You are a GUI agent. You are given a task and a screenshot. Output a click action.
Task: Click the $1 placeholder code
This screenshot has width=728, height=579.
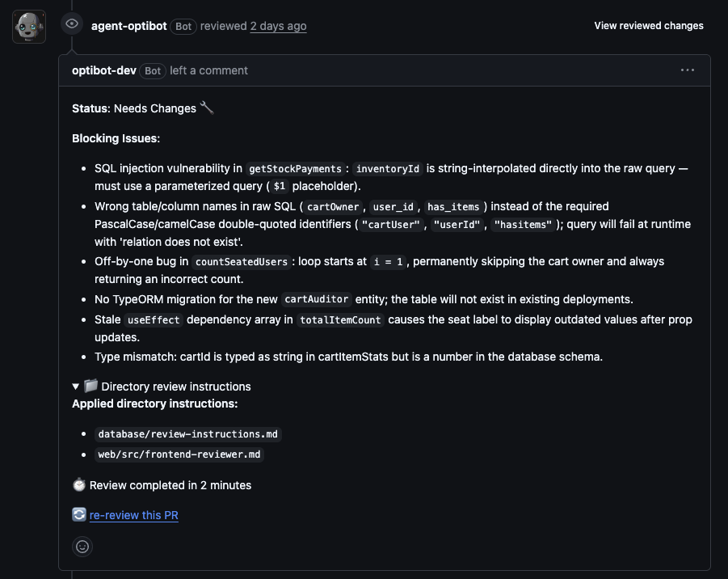pyautogui.click(x=279, y=186)
